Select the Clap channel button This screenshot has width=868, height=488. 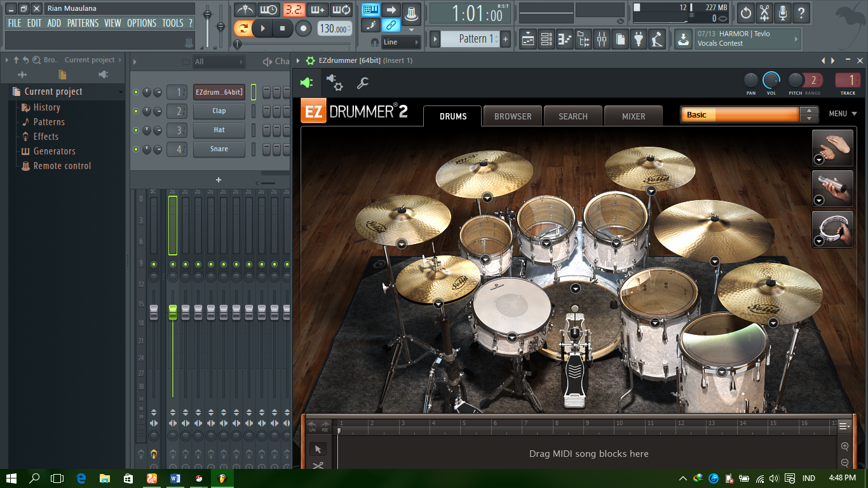pyautogui.click(x=219, y=111)
